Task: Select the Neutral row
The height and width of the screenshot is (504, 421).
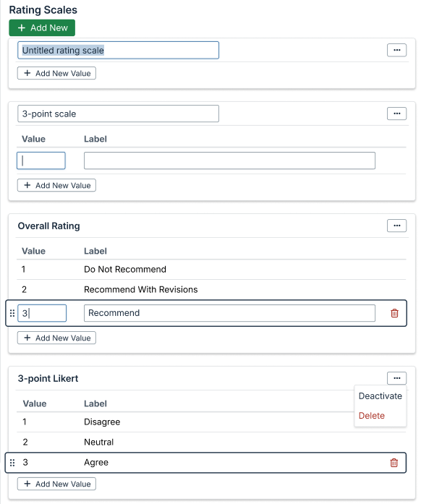Action: pos(211,443)
